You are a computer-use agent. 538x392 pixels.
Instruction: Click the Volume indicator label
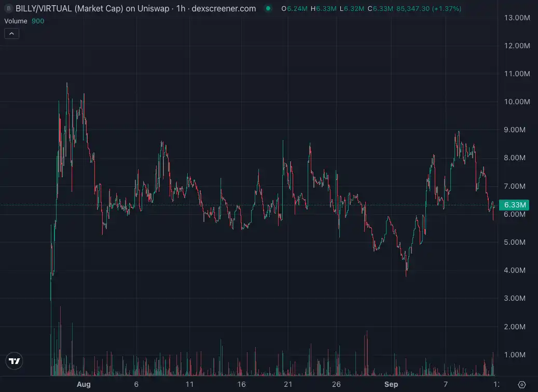click(x=15, y=21)
